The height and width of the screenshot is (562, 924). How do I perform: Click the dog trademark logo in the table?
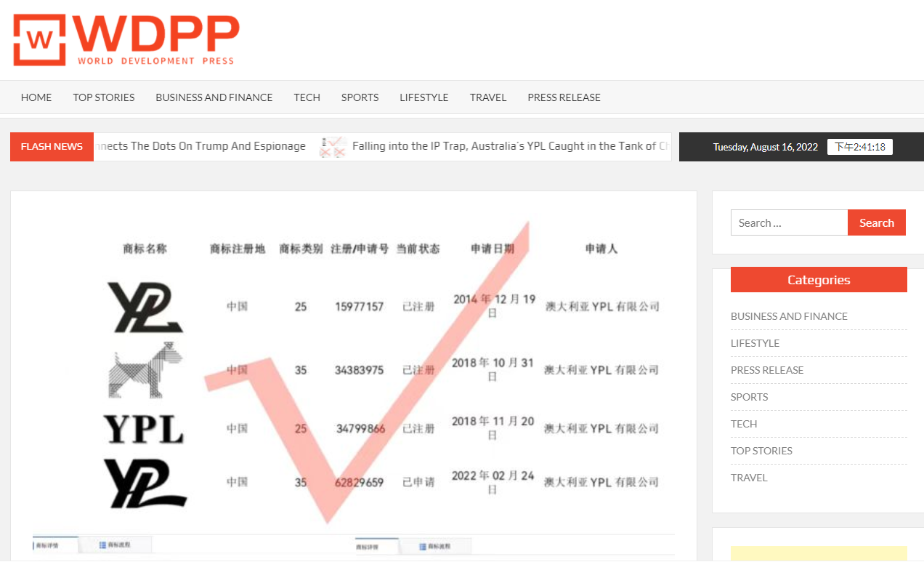(145, 370)
